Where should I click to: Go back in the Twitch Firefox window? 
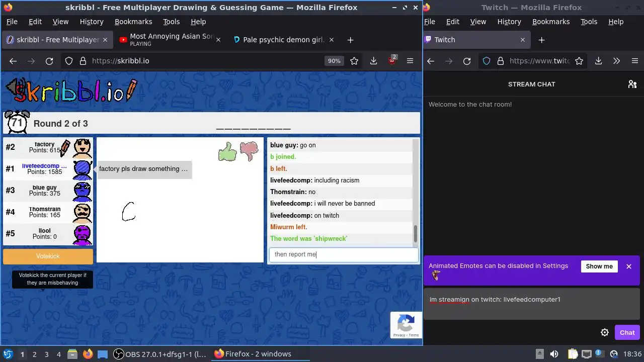point(431,61)
